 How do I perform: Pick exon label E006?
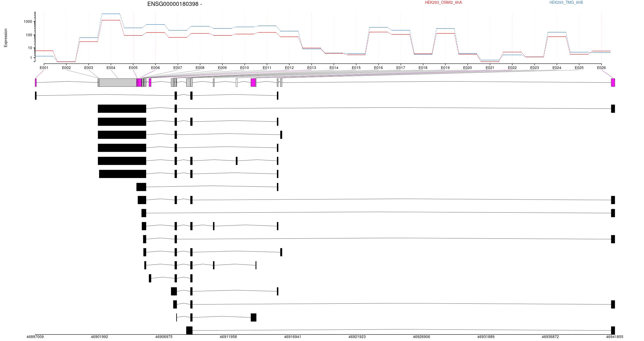click(155, 68)
